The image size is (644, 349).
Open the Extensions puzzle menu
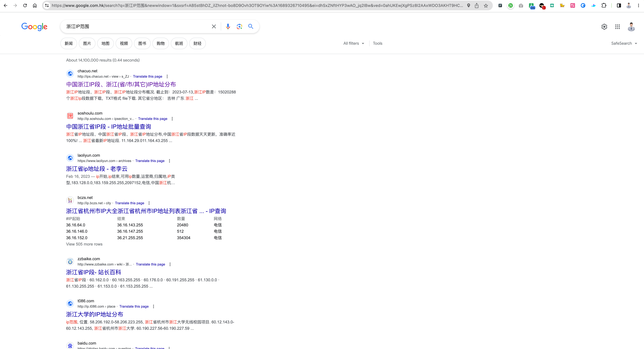[x=604, y=5]
